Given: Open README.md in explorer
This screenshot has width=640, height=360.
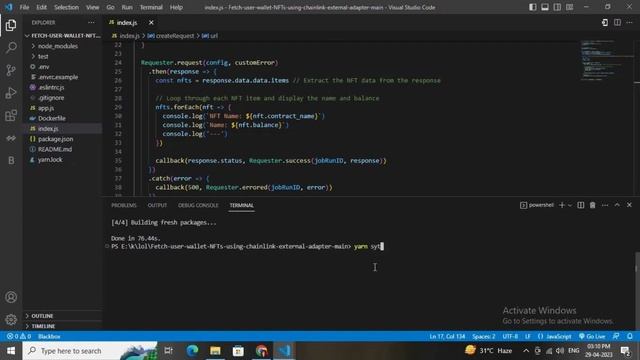Looking at the screenshot, I should coord(63,149).
